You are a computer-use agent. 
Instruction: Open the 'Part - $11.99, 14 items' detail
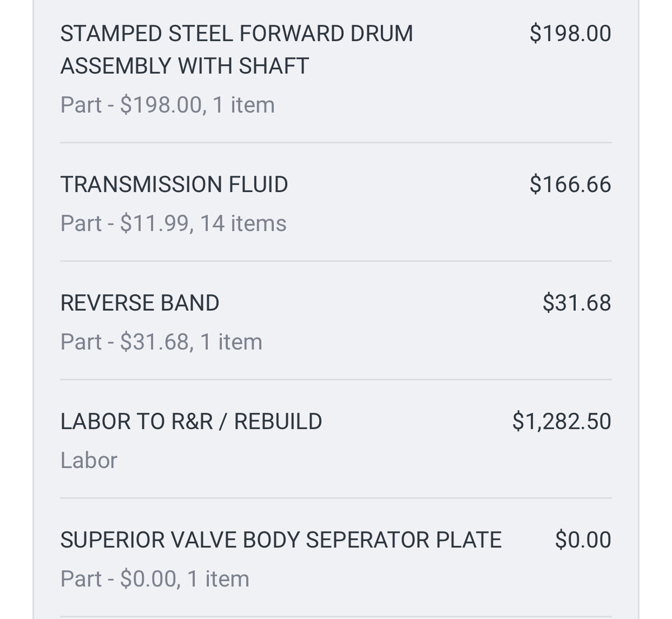[174, 223]
